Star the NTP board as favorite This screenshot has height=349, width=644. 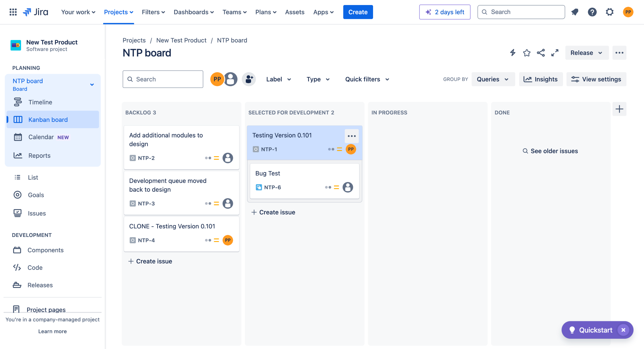click(527, 53)
